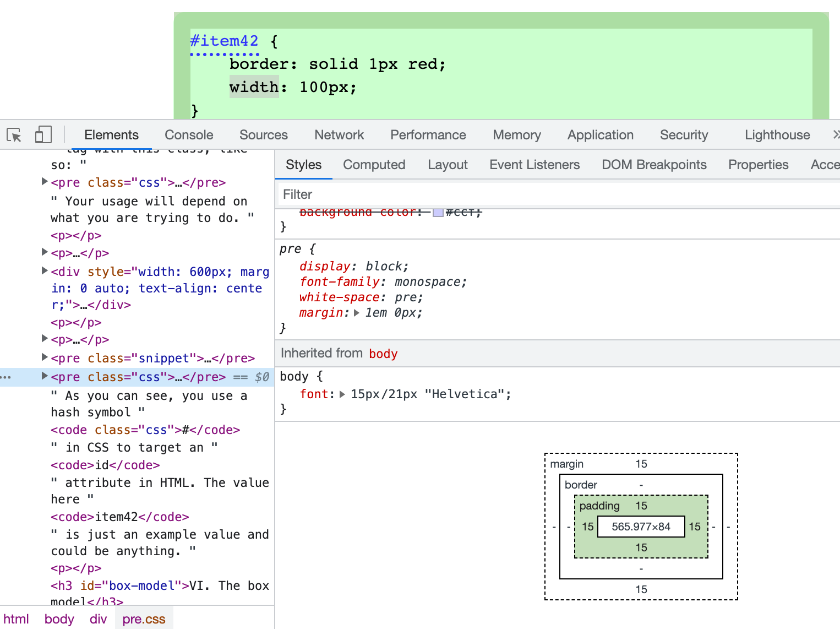Toggle the device toolbar icon
Image resolution: width=840 pixels, height=629 pixels.
(43, 135)
